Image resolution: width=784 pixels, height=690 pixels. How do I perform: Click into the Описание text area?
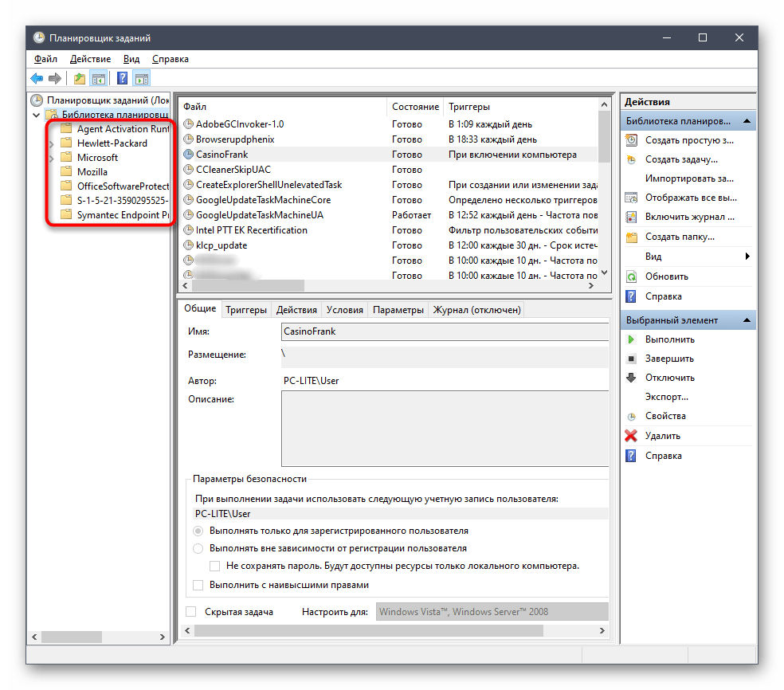coord(445,429)
